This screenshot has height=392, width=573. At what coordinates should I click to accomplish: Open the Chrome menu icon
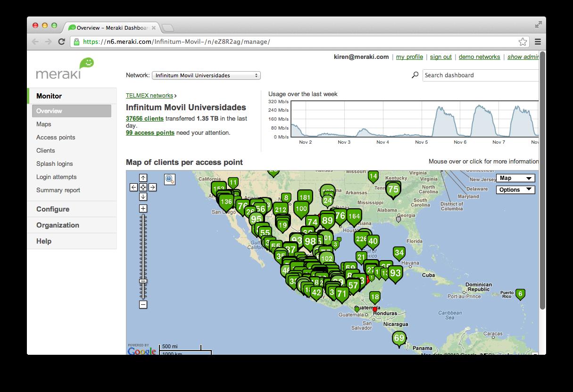click(x=538, y=41)
